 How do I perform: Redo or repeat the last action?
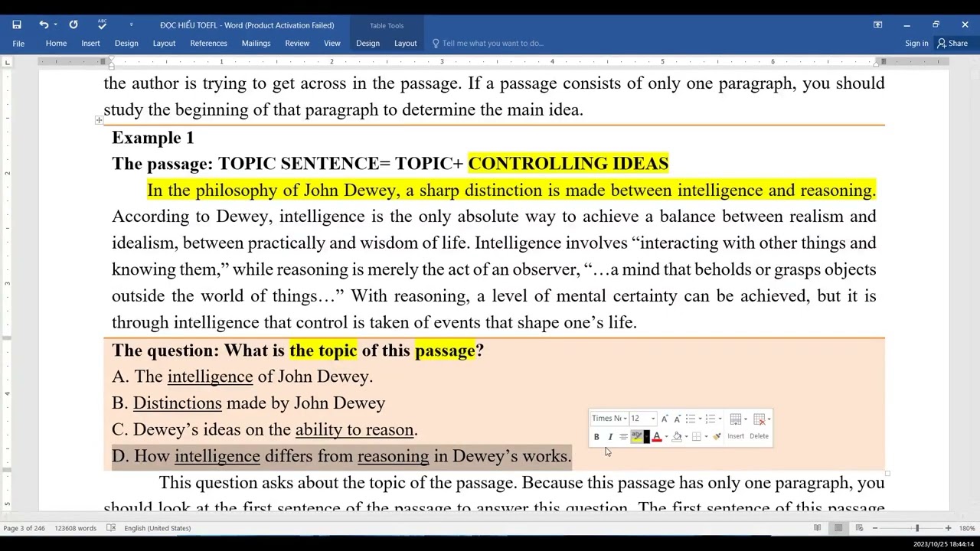coord(73,24)
